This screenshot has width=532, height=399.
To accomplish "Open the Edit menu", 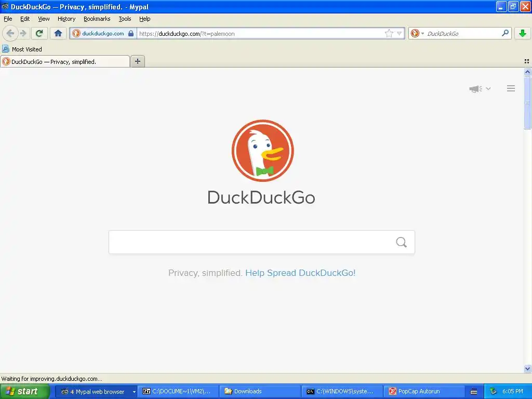I will [x=25, y=19].
